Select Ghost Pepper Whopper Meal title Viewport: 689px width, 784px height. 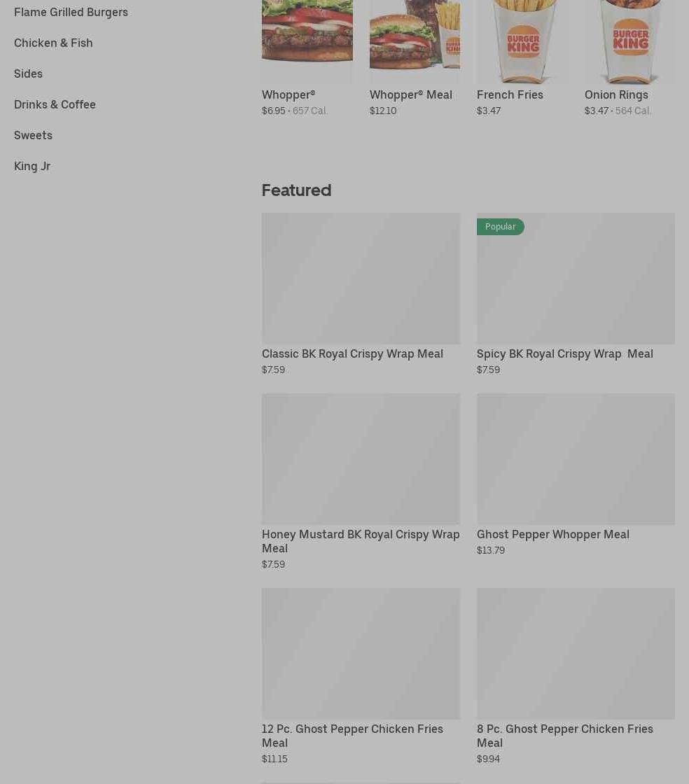click(552, 535)
